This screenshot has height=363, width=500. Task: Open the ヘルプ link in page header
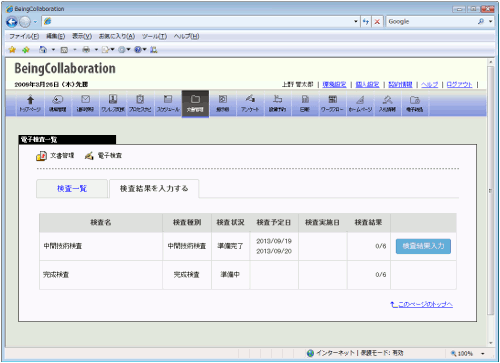pyautogui.click(x=429, y=85)
